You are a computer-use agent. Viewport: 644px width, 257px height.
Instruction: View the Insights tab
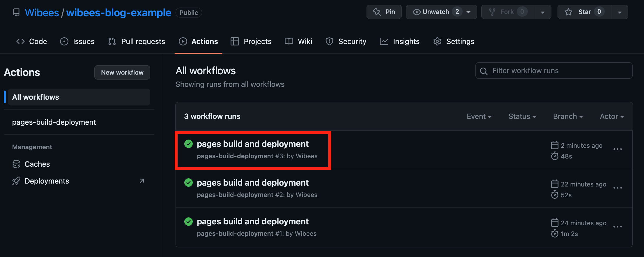pyautogui.click(x=400, y=41)
